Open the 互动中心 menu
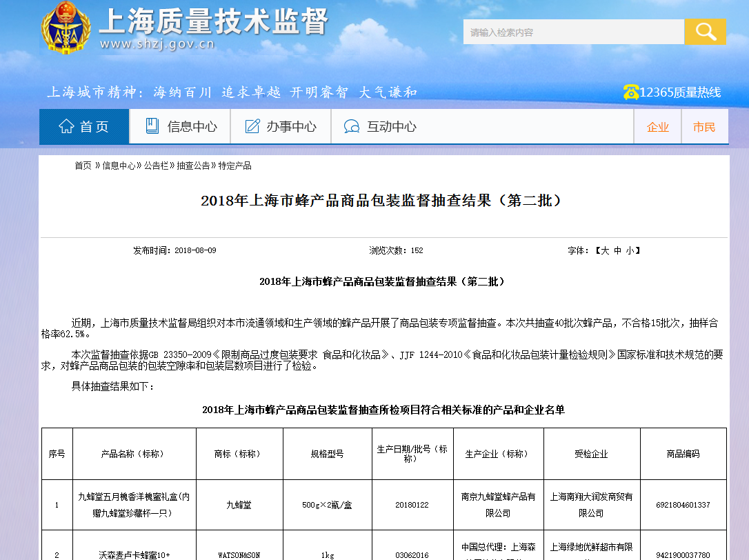 tap(380, 126)
